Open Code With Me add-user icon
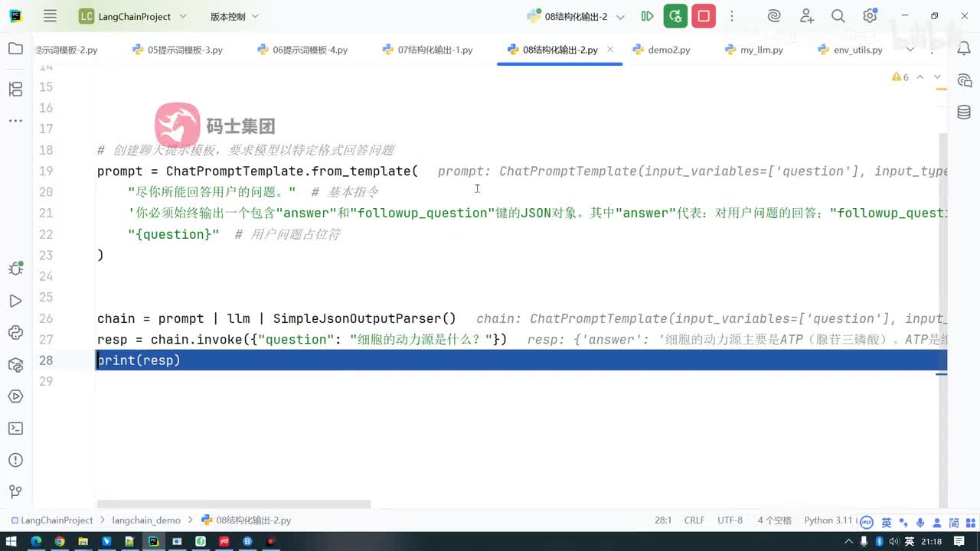Image resolution: width=980 pixels, height=551 pixels. pos(806,16)
